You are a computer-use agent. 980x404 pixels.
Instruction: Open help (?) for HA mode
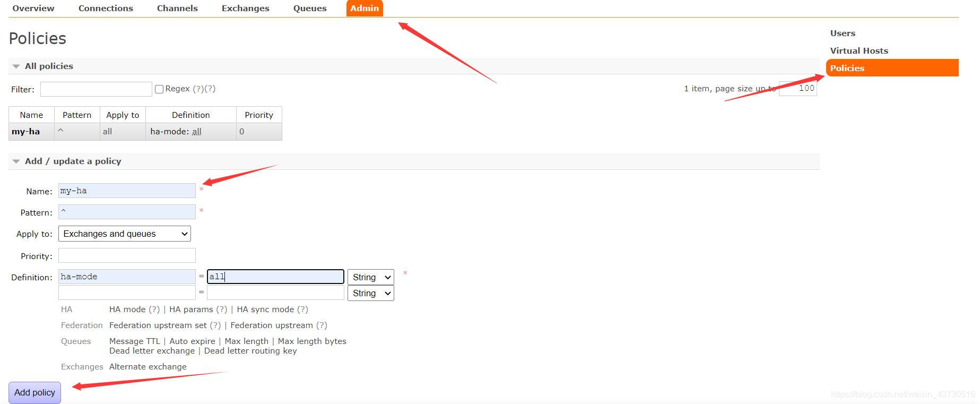154,310
